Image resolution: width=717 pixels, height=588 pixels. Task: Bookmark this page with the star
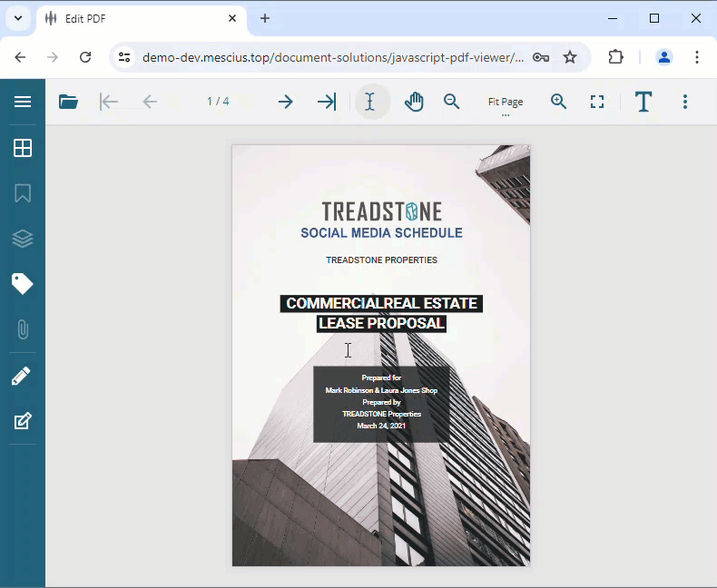570,57
